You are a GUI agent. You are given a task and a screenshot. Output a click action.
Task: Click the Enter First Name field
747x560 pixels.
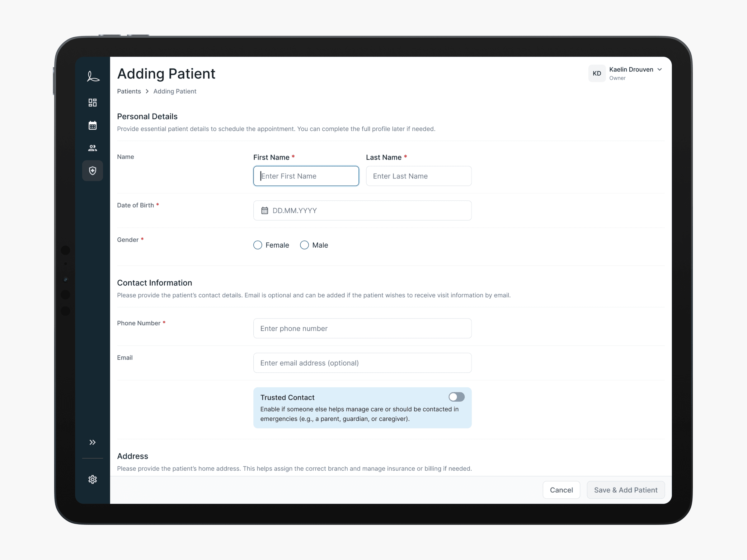coord(306,176)
